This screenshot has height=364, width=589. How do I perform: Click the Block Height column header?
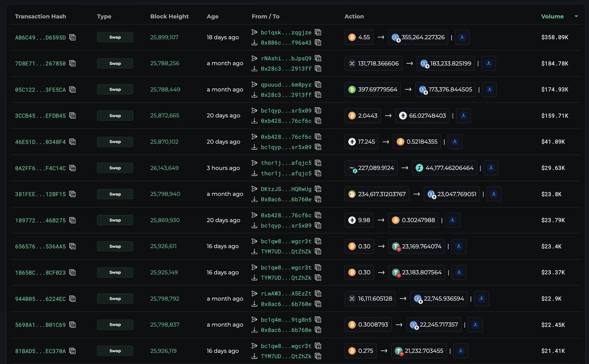169,17
